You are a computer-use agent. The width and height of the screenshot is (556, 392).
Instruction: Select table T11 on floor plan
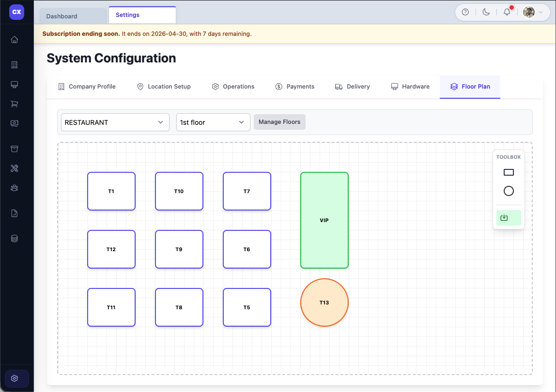click(111, 307)
